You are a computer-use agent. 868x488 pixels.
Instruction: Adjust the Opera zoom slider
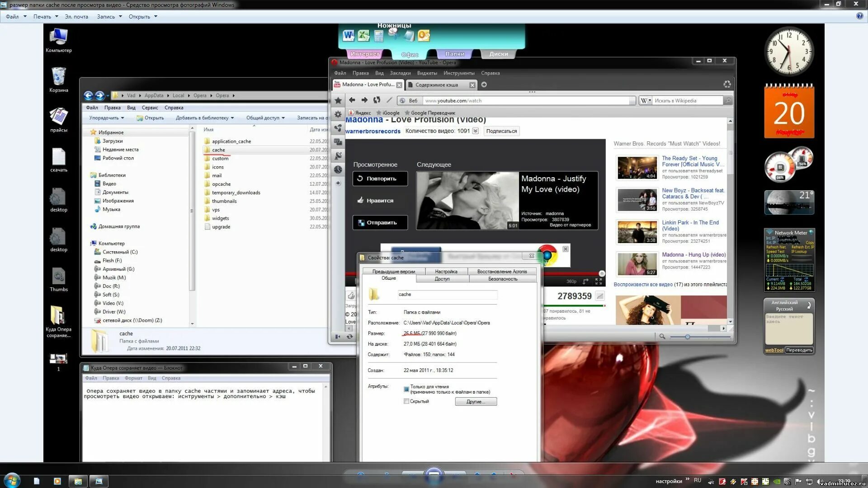point(687,337)
